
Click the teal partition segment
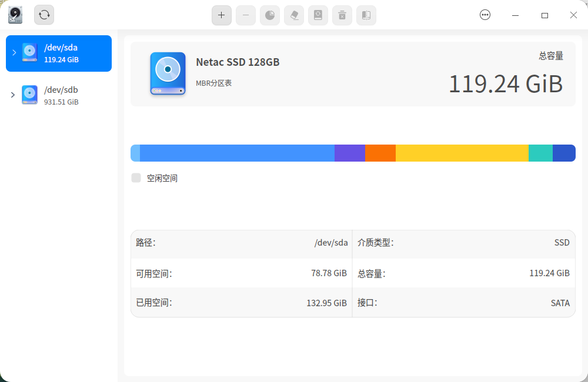[541, 153]
